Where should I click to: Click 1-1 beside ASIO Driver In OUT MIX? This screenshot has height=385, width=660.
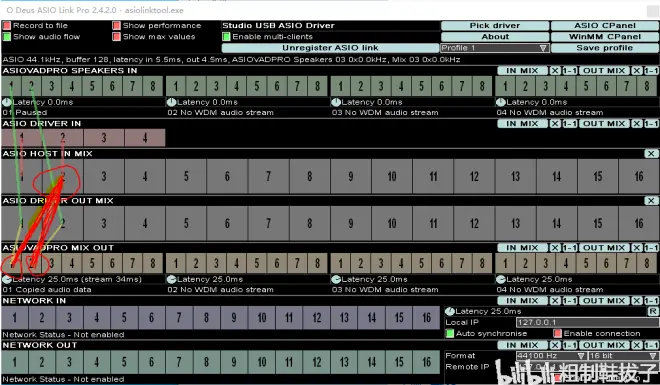(x=652, y=124)
